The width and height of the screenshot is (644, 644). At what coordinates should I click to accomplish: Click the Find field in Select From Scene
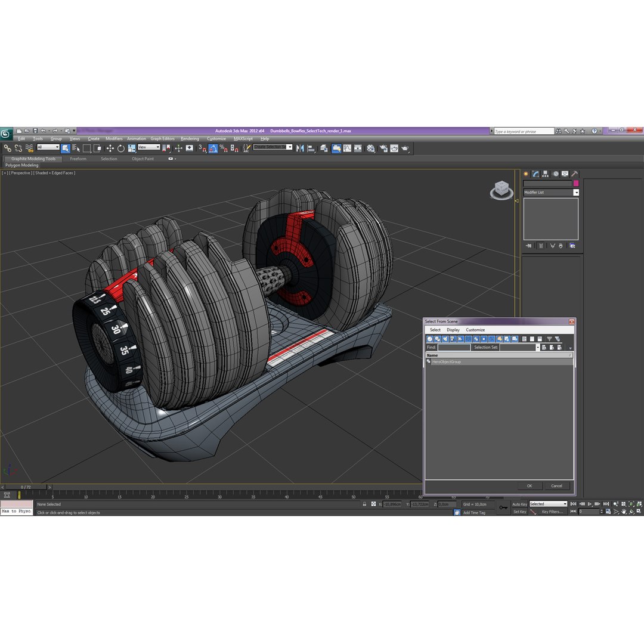454,348
